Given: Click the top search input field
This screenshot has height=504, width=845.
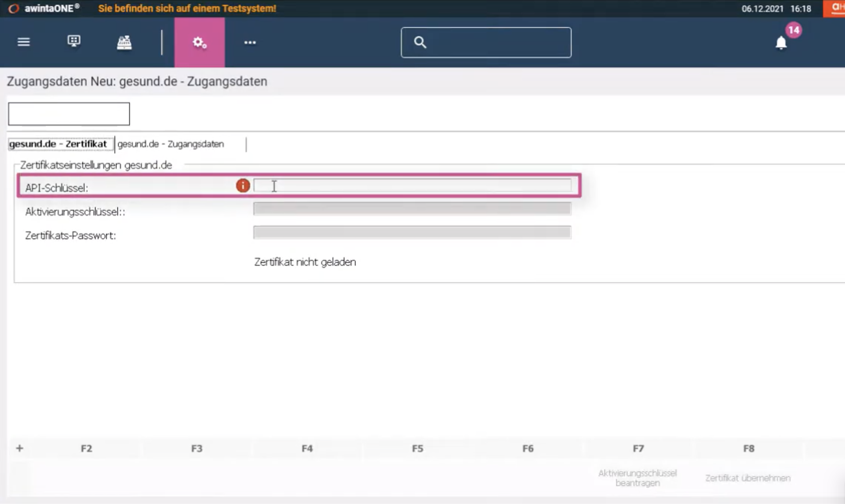Looking at the screenshot, I should pyautogui.click(x=486, y=43).
